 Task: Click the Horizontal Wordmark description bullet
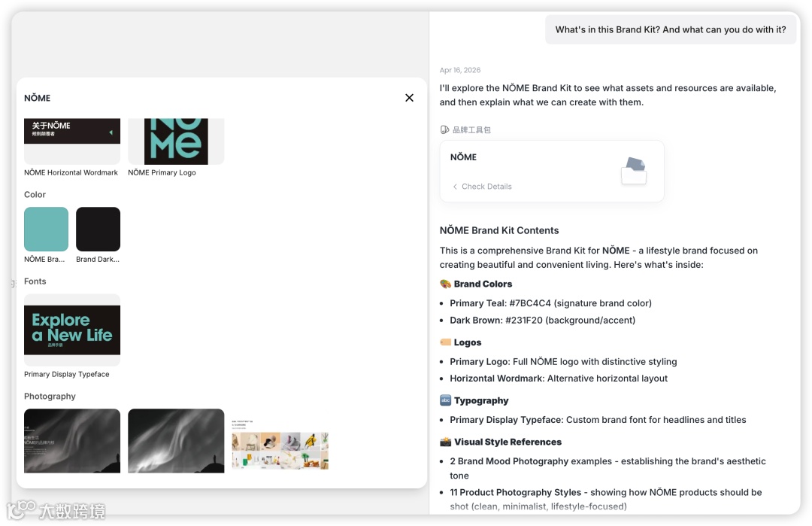coord(558,379)
